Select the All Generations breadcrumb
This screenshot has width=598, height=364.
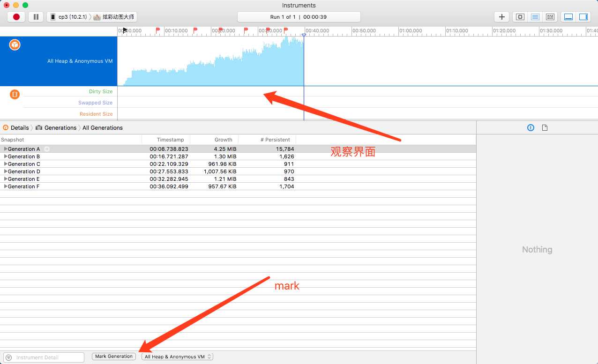pos(103,127)
